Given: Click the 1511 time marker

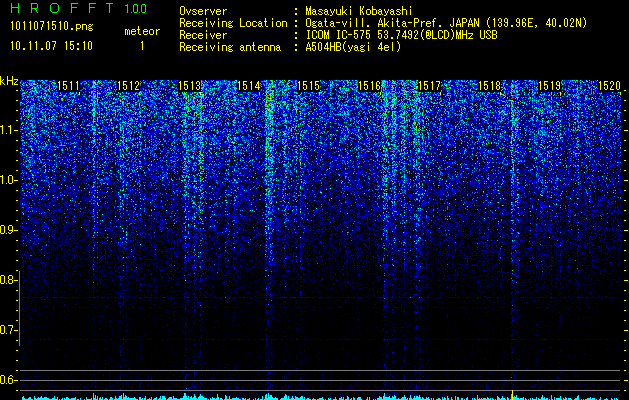Looking at the screenshot, I should [x=69, y=86].
